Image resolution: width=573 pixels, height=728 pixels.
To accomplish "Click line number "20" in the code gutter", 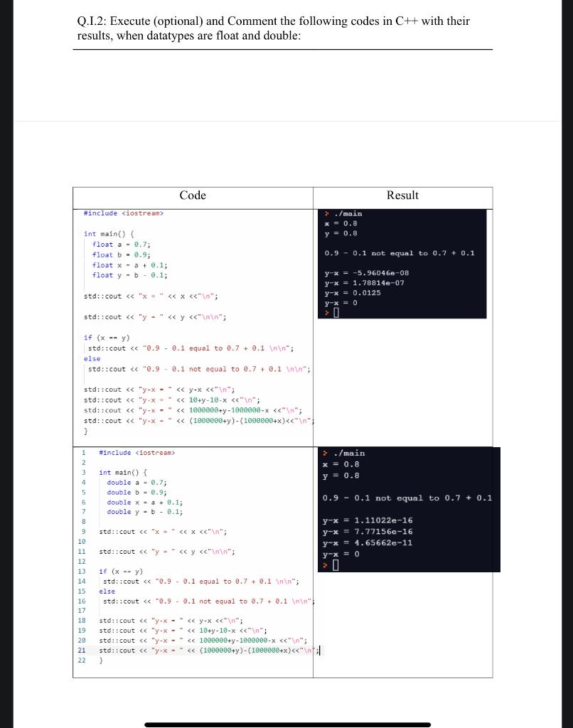I will [x=82, y=641].
